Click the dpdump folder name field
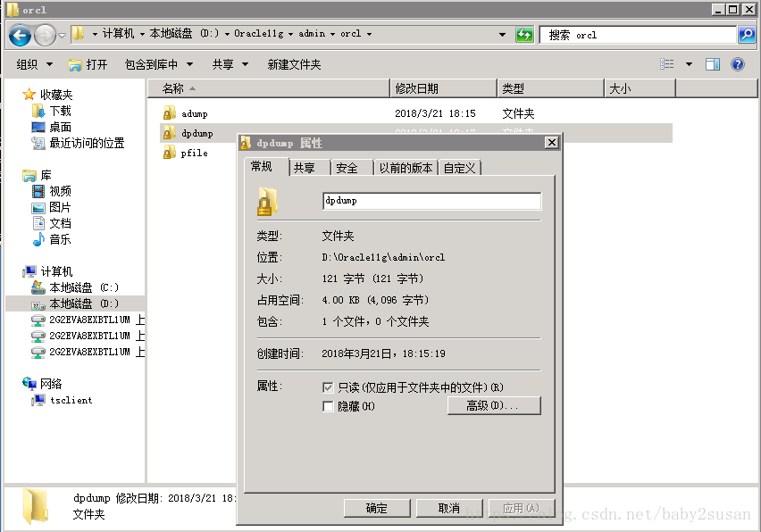The height and width of the screenshot is (532, 761). 431,201
